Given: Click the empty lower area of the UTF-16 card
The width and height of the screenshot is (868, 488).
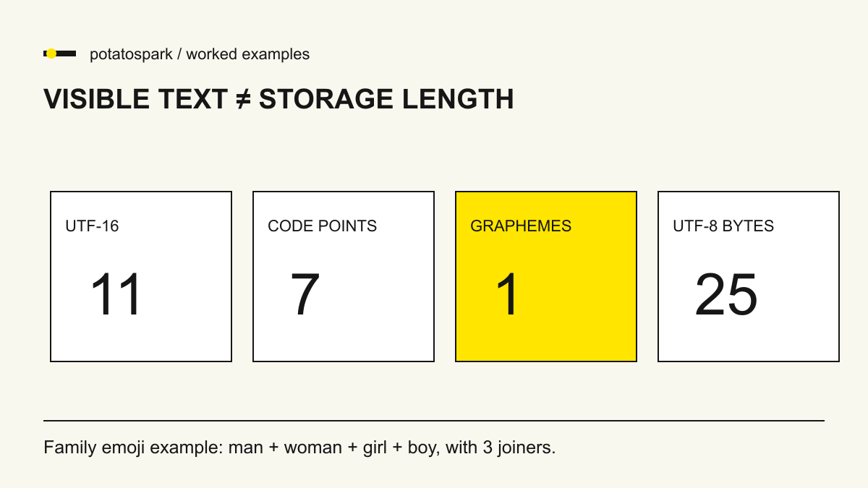Looking at the screenshot, I should 141,340.
